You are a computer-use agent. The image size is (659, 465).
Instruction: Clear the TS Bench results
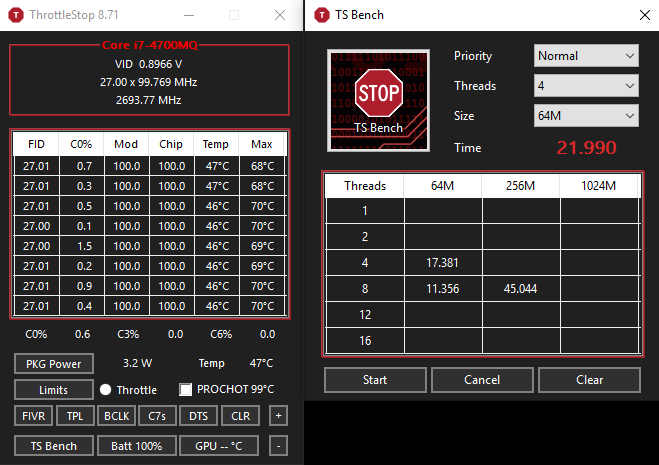tap(589, 380)
